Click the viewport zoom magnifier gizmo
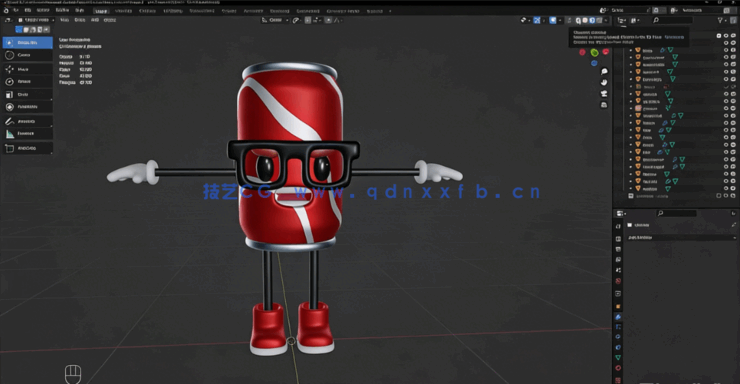 pyautogui.click(x=604, y=71)
